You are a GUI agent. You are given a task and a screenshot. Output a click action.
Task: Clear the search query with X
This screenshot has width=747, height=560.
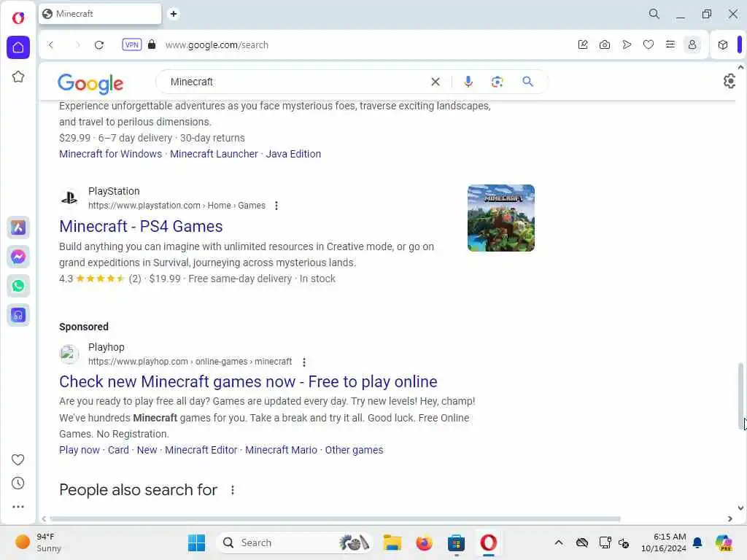436,82
